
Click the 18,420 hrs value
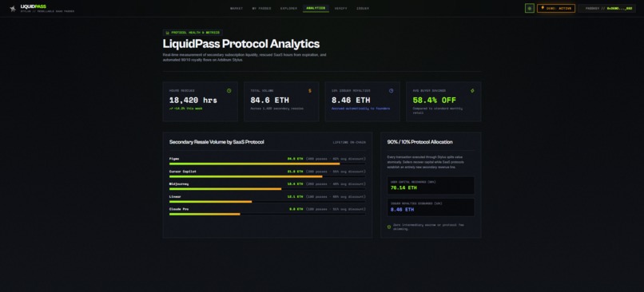[x=193, y=100]
